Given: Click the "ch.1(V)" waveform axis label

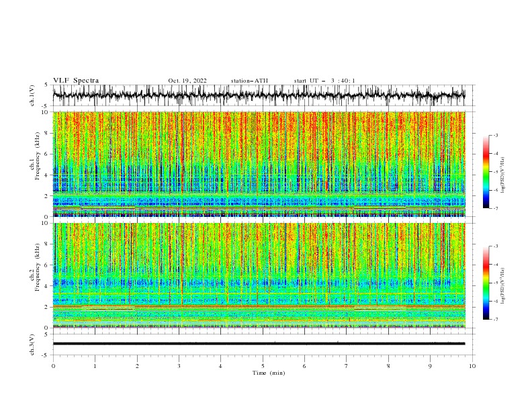Looking at the screenshot, I should pyautogui.click(x=32, y=95).
